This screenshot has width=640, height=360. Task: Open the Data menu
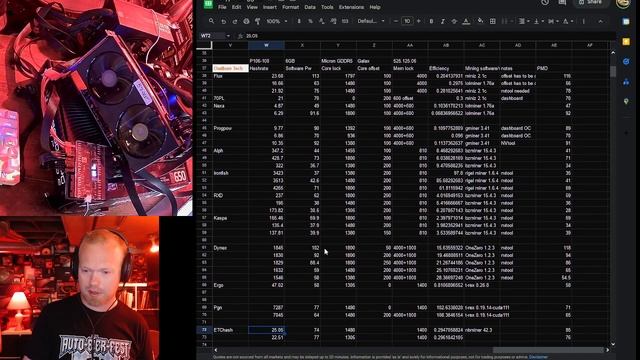(x=310, y=7)
